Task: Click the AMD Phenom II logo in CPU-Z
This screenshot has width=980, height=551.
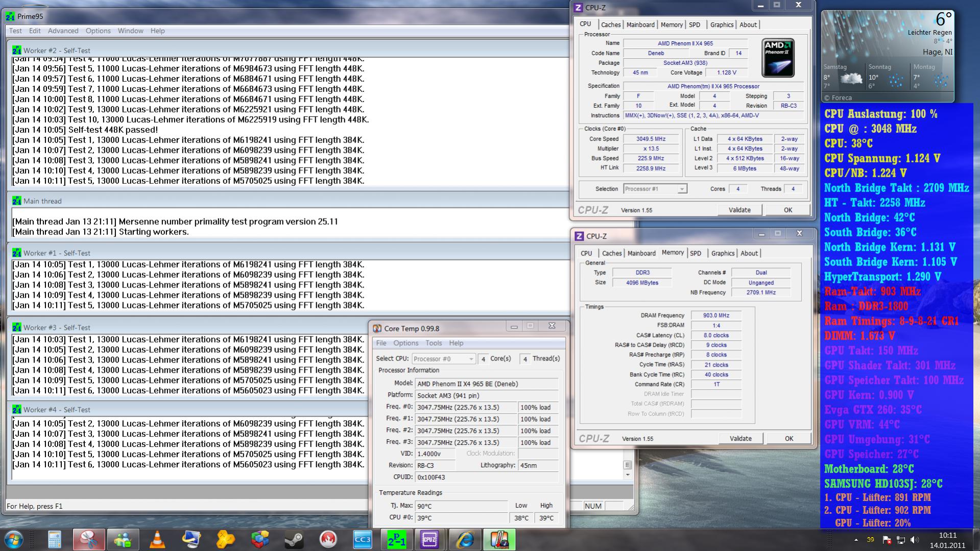Action: 778,58
